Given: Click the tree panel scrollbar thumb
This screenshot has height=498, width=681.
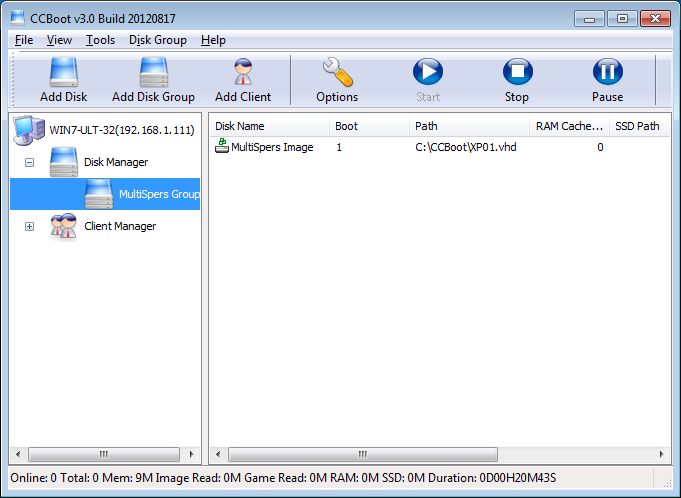Looking at the screenshot, I should (104, 454).
